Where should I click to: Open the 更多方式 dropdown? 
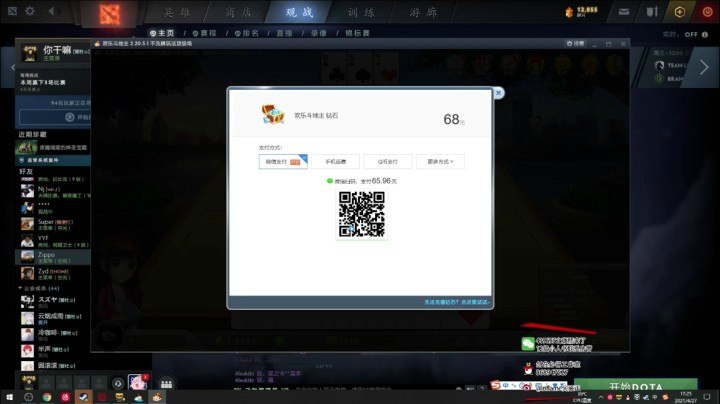click(x=440, y=162)
